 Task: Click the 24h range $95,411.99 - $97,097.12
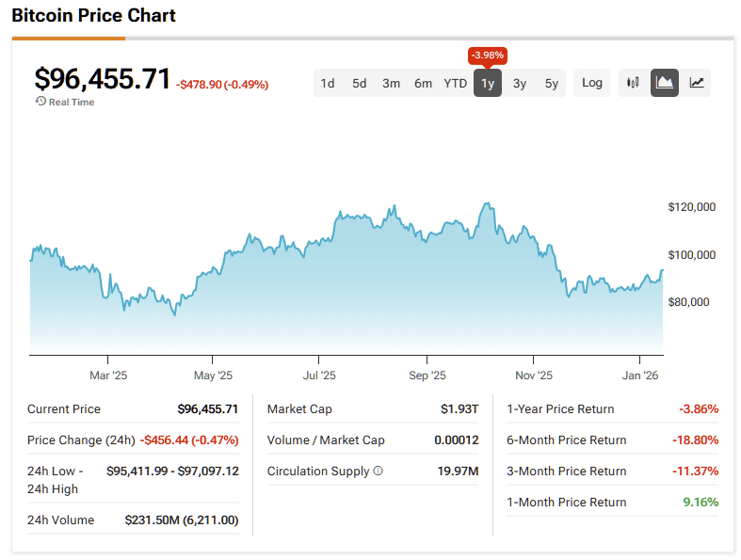click(172, 472)
